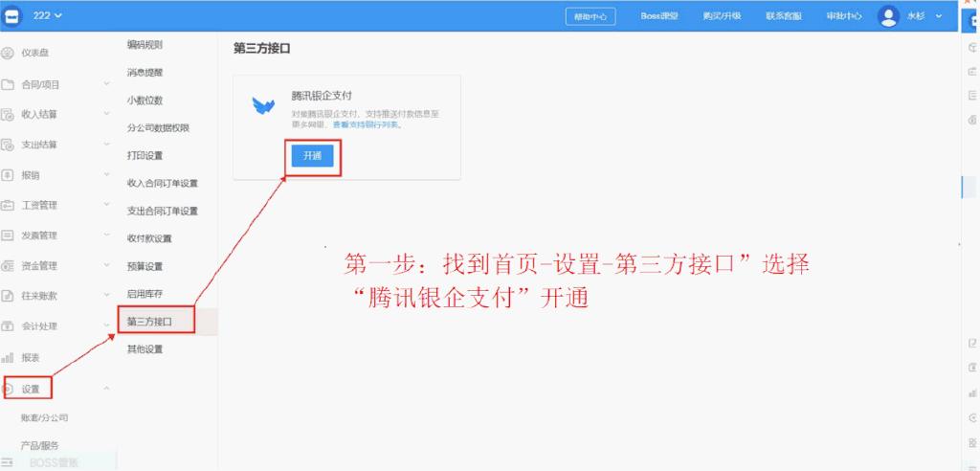Click the app logo icon in the header

(12, 15)
